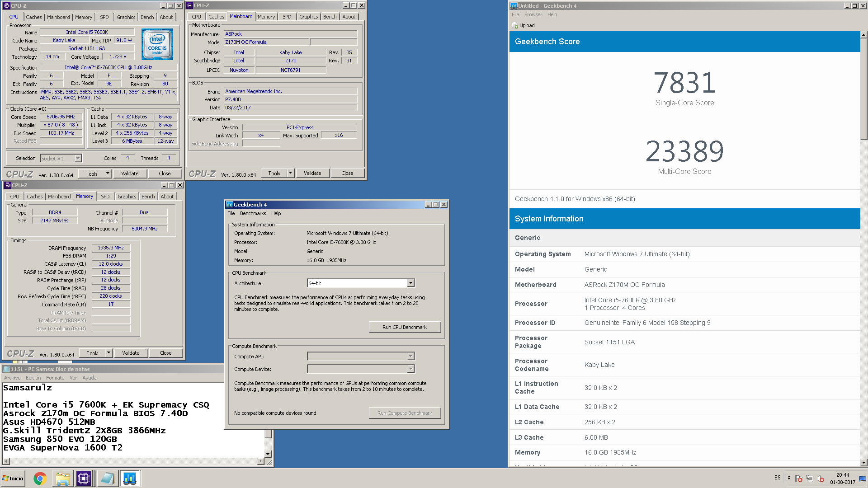
Task: Click Tools button in the Memory CPU-Z window
Action: pos(92,353)
